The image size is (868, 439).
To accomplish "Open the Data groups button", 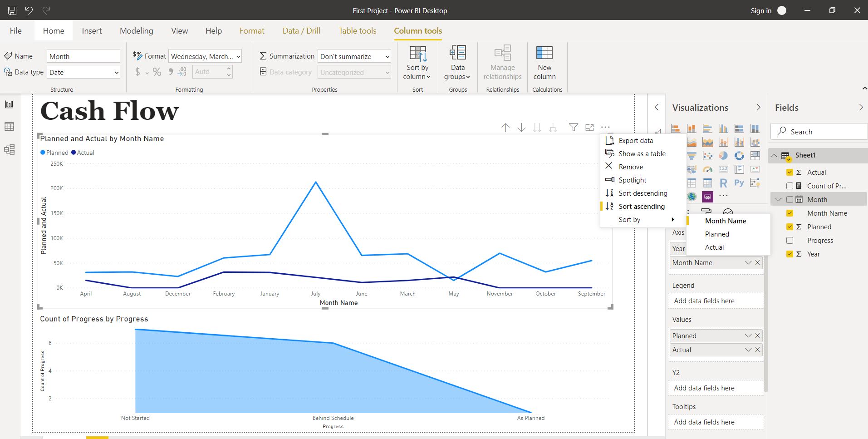I will tap(457, 63).
